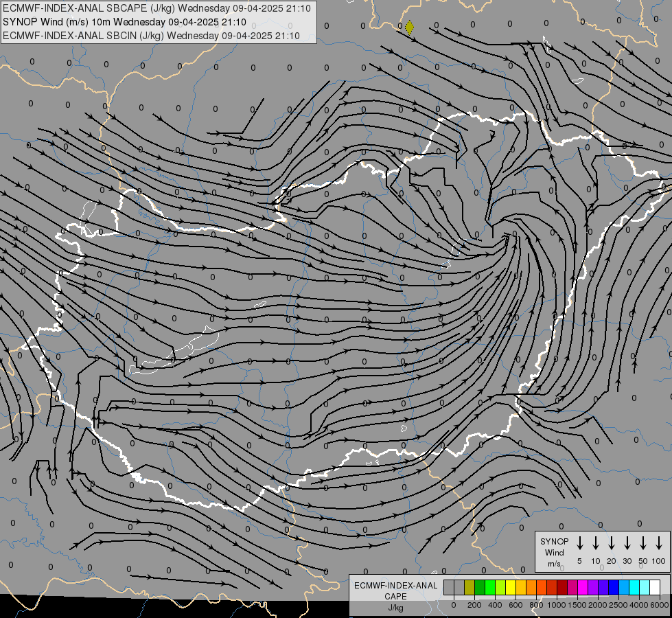Click the olive diamond marker on the map
The image size is (672, 618).
coord(409,27)
